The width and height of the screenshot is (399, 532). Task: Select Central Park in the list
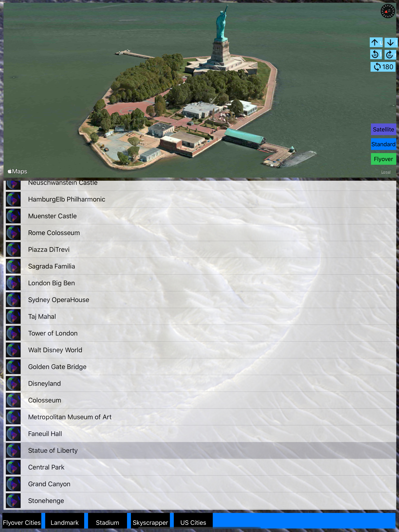coord(200,467)
